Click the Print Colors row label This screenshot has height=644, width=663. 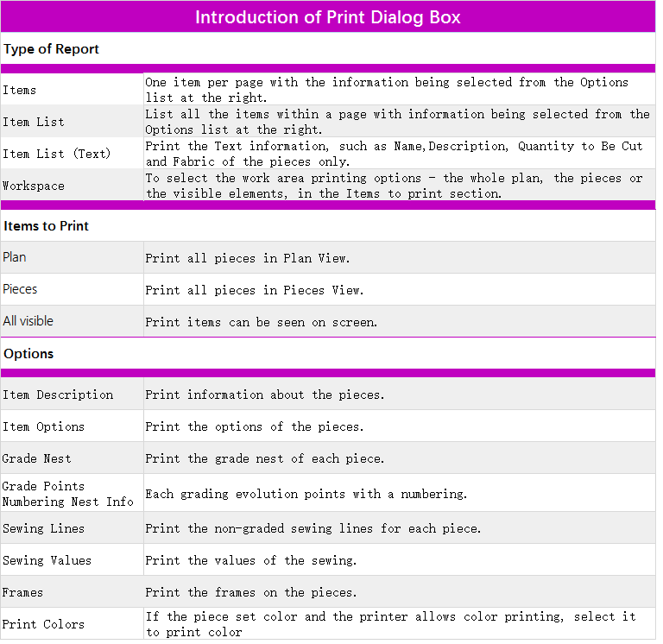click(43, 624)
